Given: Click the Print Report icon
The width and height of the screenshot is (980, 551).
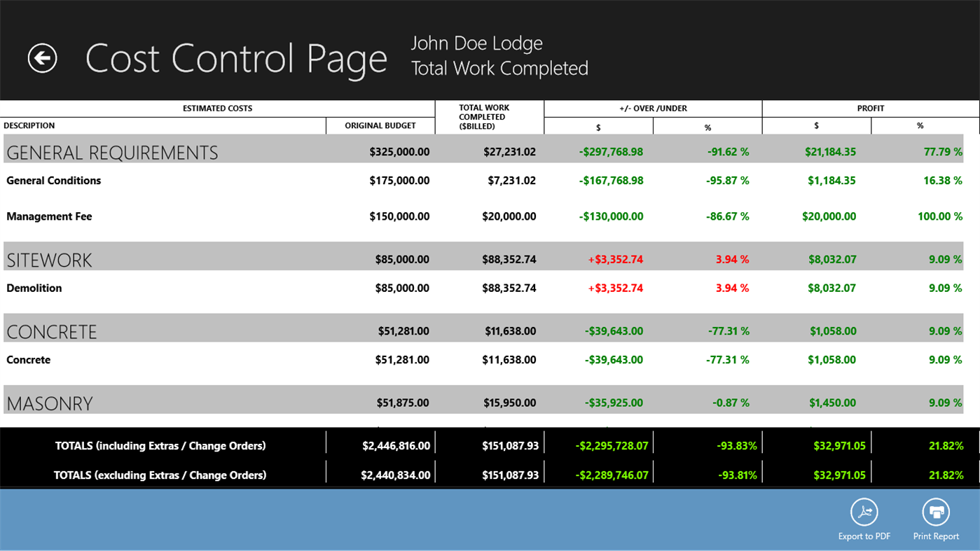Looking at the screenshot, I should [x=935, y=513].
